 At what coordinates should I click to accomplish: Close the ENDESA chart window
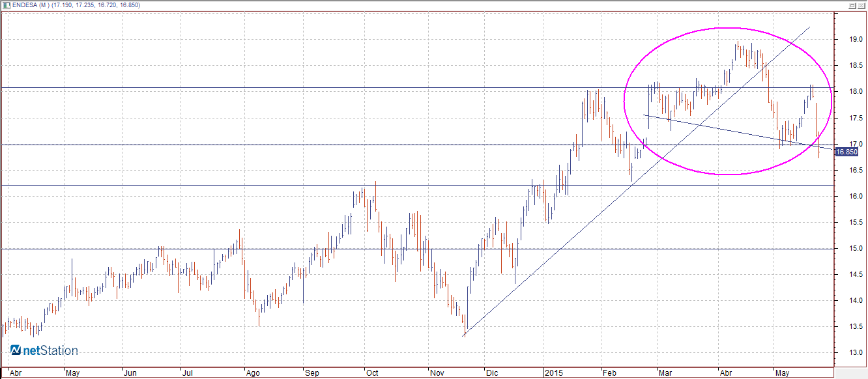pyautogui.click(x=861, y=5)
